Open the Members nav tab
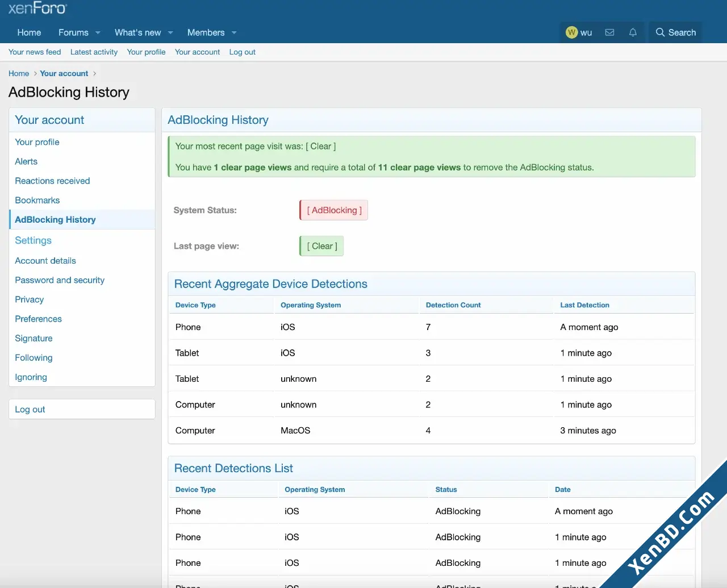The height and width of the screenshot is (588, 727). [x=206, y=32]
